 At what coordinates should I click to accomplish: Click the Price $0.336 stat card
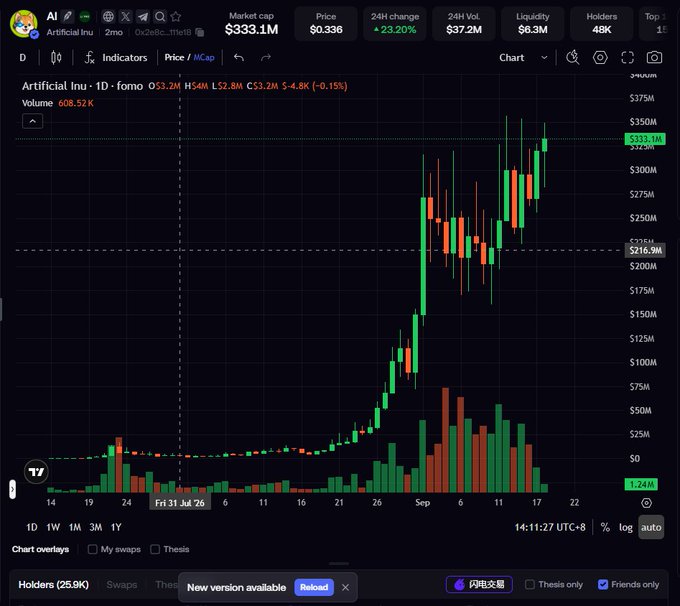[326, 23]
